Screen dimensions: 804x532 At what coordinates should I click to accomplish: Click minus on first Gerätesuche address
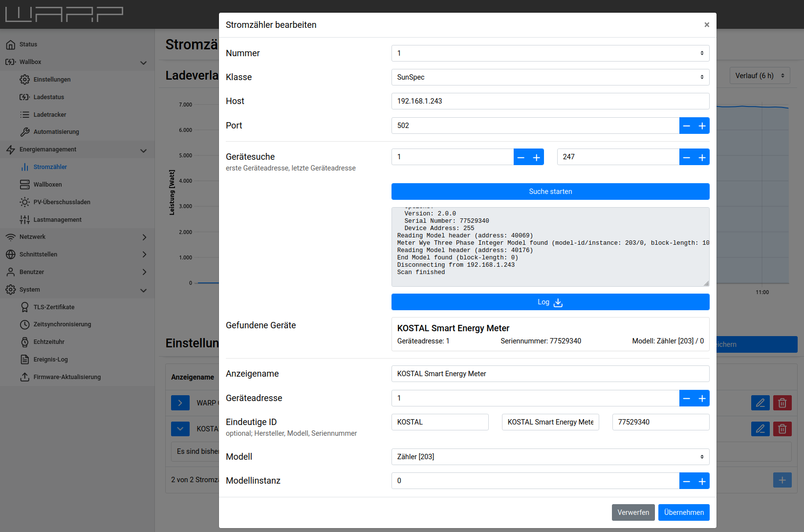click(521, 157)
